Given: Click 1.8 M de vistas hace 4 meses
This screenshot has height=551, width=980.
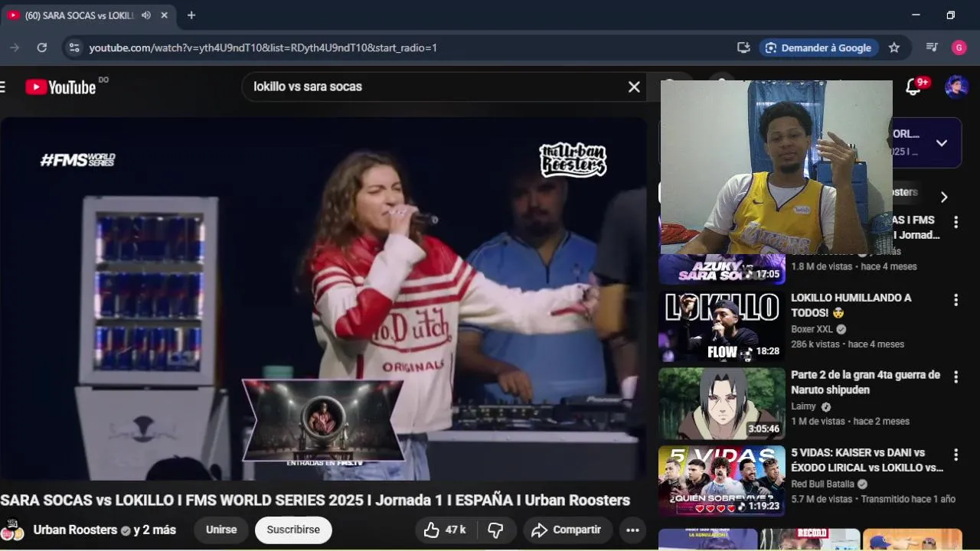Looking at the screenshot, I should pyautogui.click(x=854, y=267).
